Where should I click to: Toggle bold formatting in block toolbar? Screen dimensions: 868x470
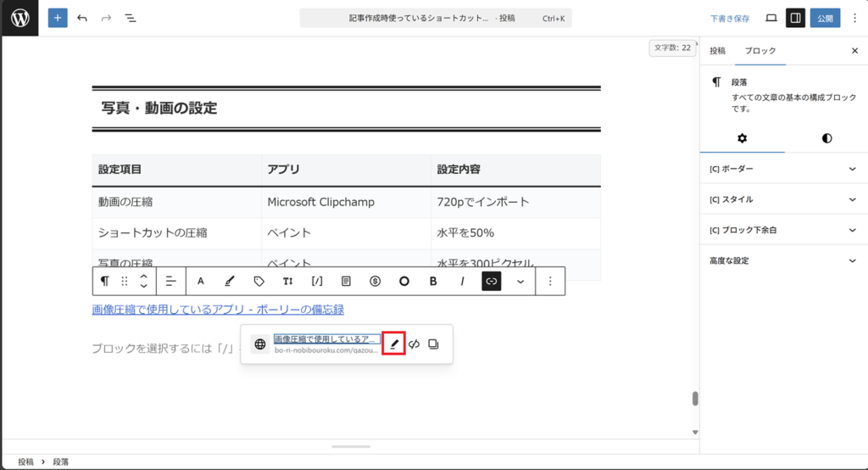[433, 281]
